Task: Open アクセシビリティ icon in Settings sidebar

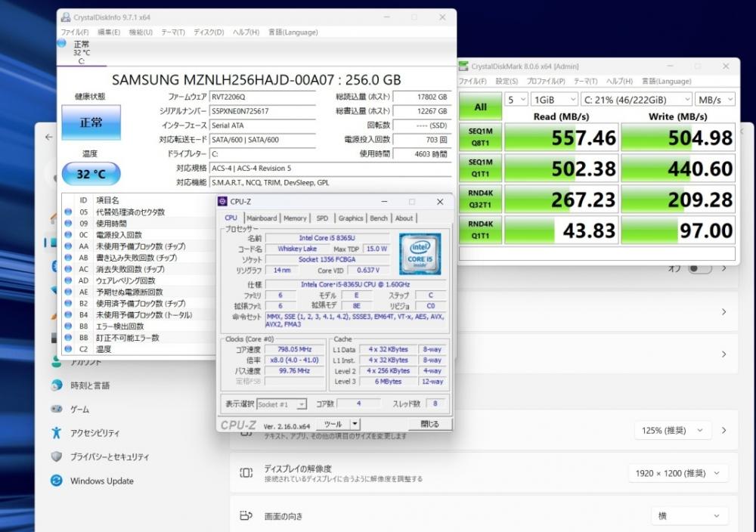Action: click(x=57, y=433)
